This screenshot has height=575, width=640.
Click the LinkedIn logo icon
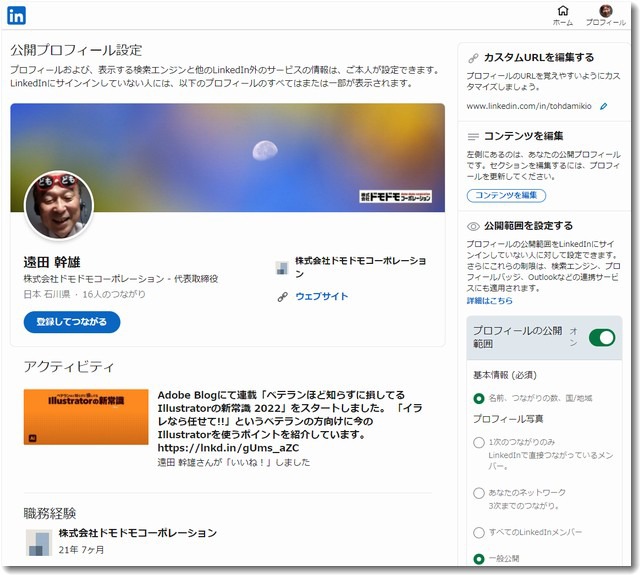16,16
